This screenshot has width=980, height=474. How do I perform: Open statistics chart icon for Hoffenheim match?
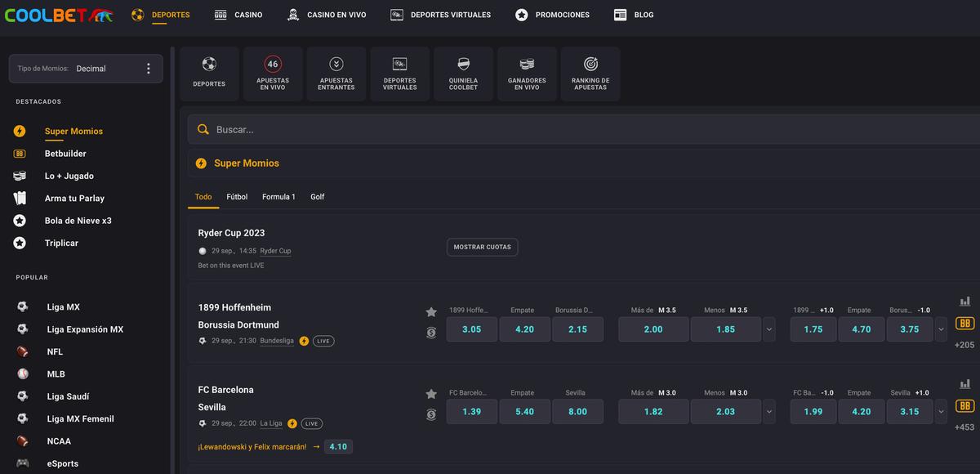[x=965, y=302]
